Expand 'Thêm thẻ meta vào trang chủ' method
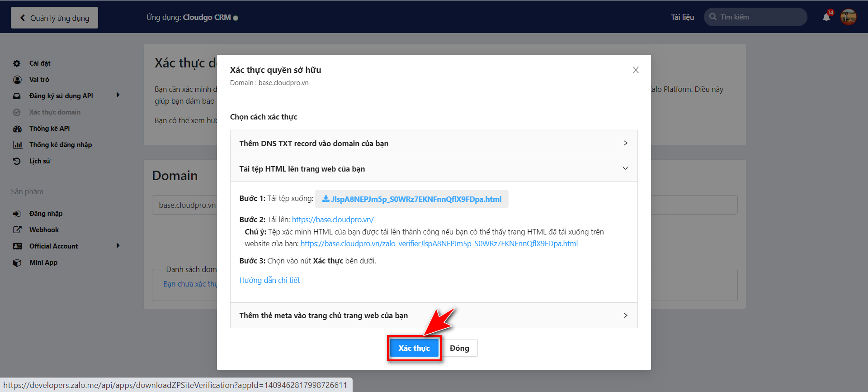868x392 pixels. click(434, 316)
